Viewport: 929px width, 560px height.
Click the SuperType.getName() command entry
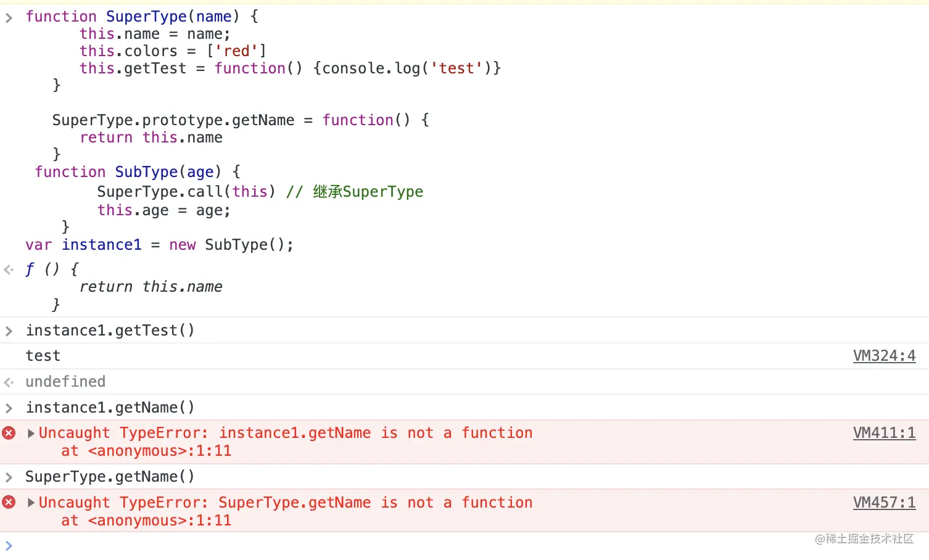tap(110, 477)
